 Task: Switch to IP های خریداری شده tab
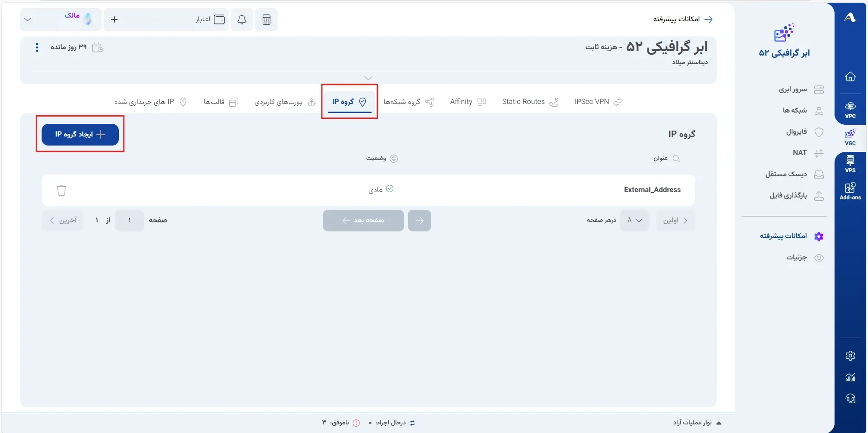coord(151,102)
